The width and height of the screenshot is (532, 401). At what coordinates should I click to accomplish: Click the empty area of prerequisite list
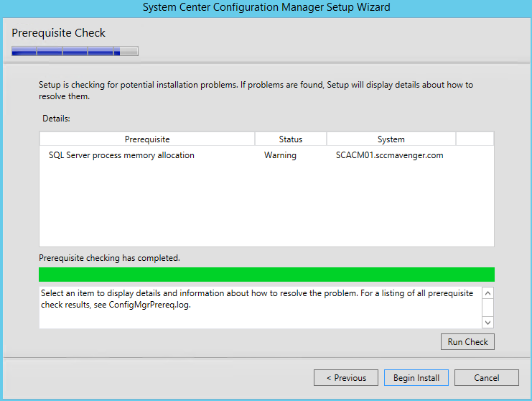click(x=266, y=204)
